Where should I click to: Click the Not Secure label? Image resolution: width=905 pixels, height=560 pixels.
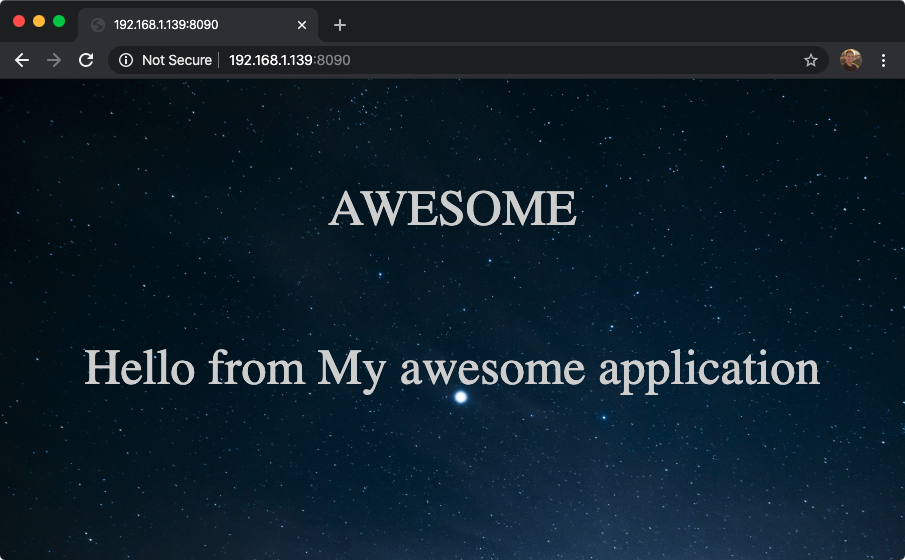click(x=177, y=60)
